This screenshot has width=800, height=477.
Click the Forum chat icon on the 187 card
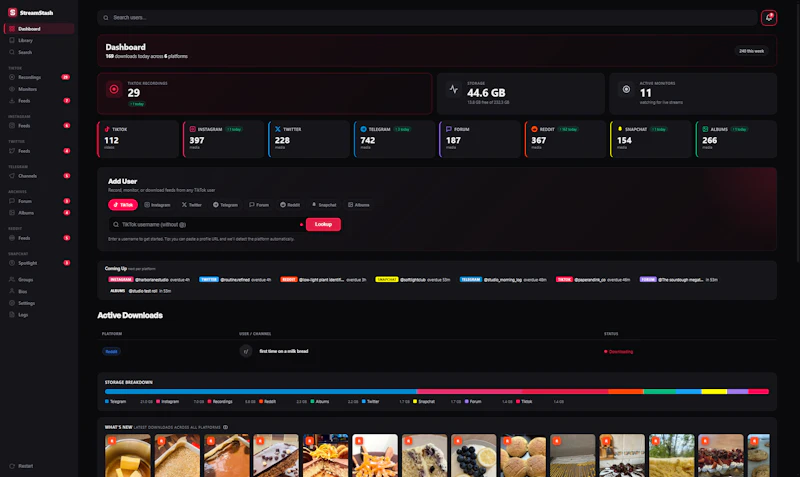[448, 129]
